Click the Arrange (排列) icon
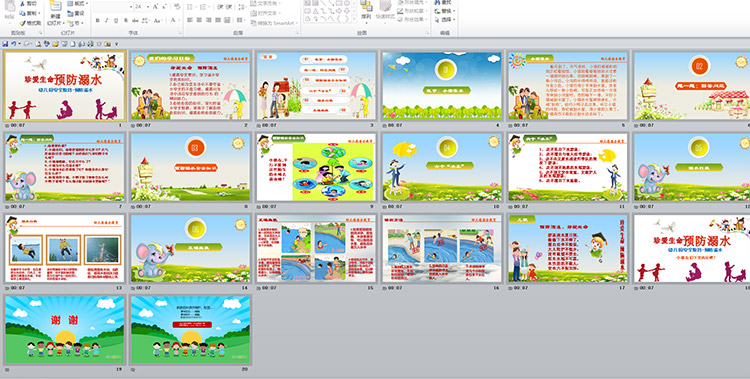The image size is (750, 379). 366,6
